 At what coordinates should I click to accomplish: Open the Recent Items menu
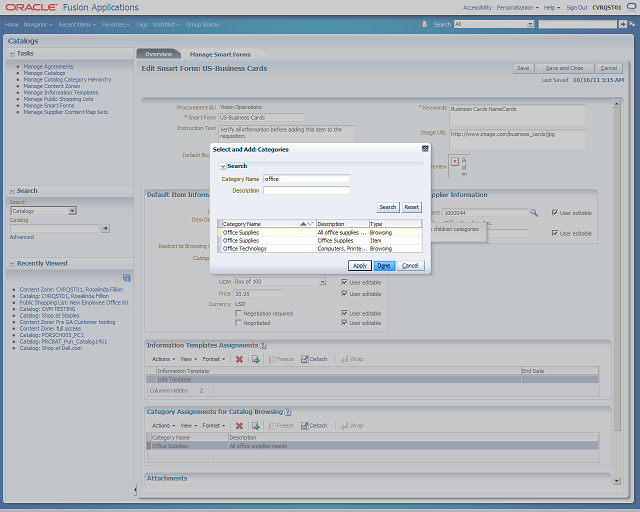tap(77, 24)
